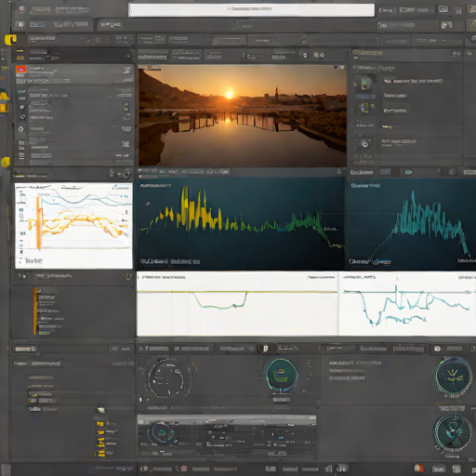Open the wide dropdown field in top toolbar
This screenshot has height=476, width=476.
(x=227, y=41)
